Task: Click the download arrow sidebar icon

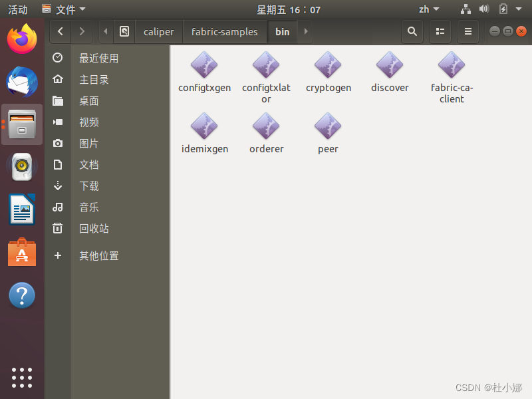Action: tap(58, 186)
